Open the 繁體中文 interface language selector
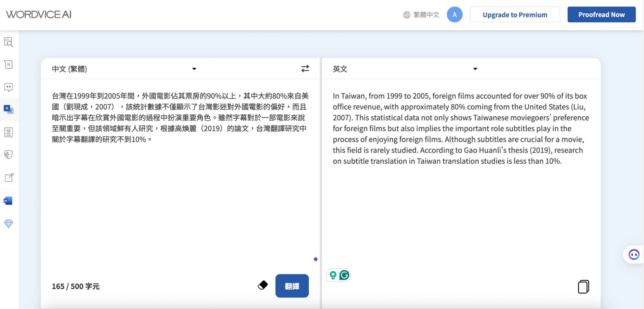Screen dimensions: 644x309 (421, 15)
